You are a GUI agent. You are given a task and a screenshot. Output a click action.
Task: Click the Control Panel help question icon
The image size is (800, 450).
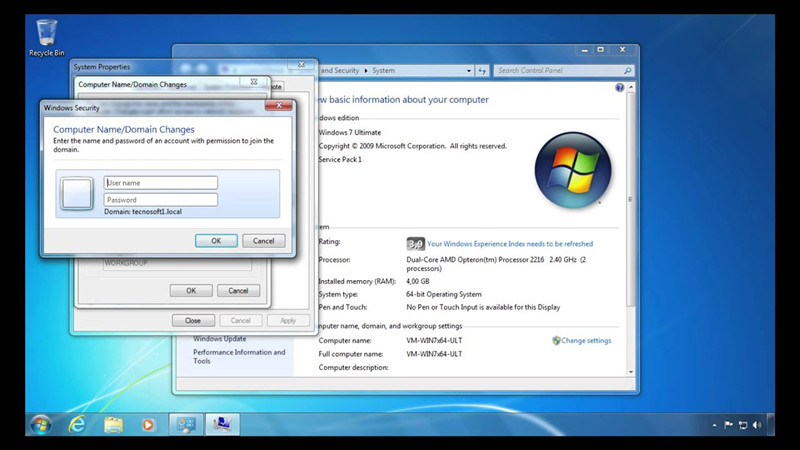pos(620,88)
